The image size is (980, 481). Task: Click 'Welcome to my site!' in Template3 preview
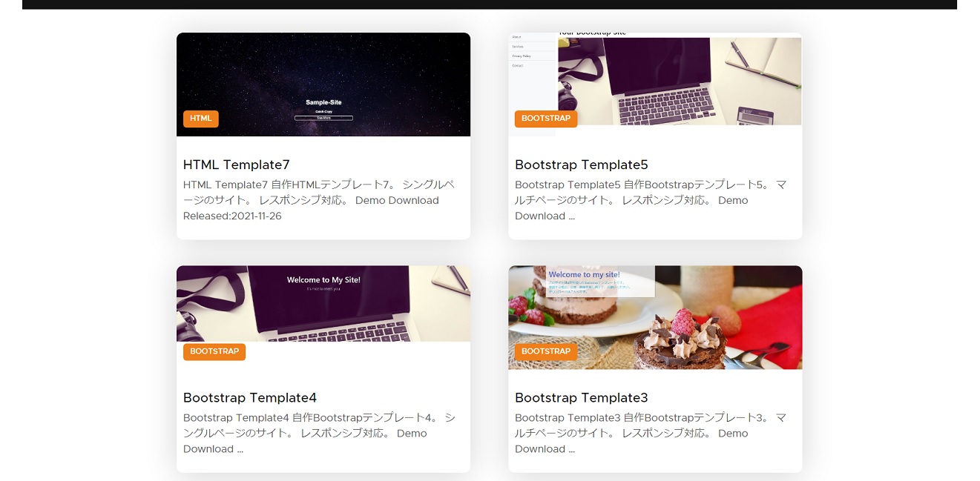click(585, 275)
